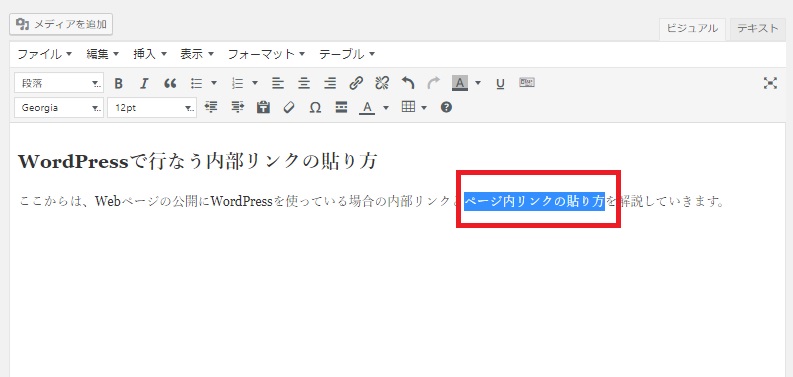Open keyboard shortcuts help icon

pos(446,107)
